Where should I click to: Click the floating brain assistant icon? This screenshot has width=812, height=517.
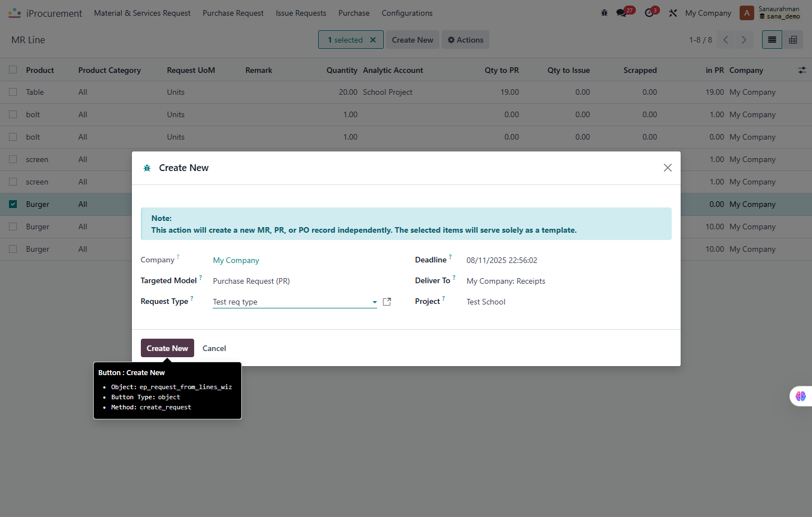[x=801, y=396]
